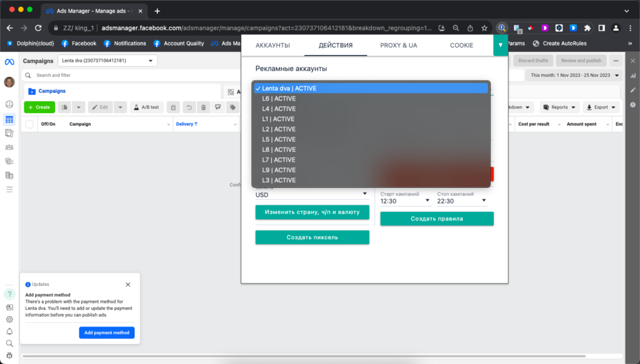Click the Создать правила button
This screenshot has width=640, height=364.
tap(437, 219)
